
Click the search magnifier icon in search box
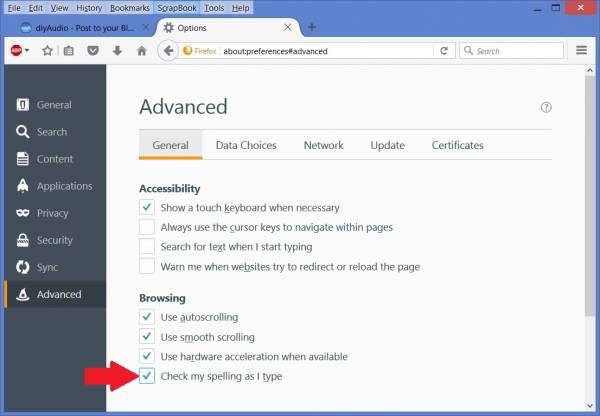coord(468,51)
